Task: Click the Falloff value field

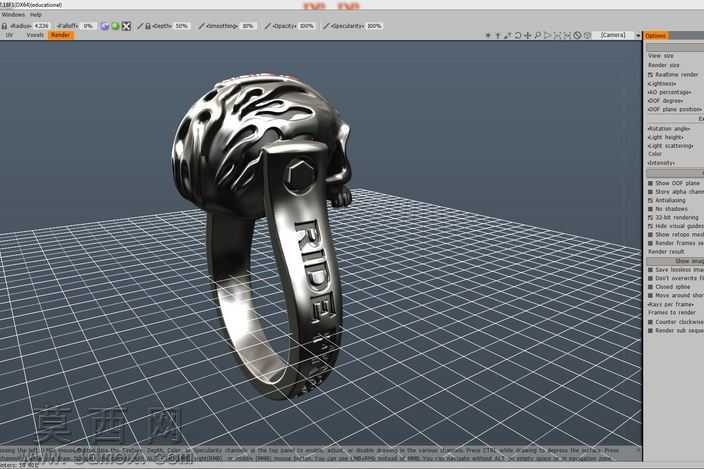Action: 88,26
